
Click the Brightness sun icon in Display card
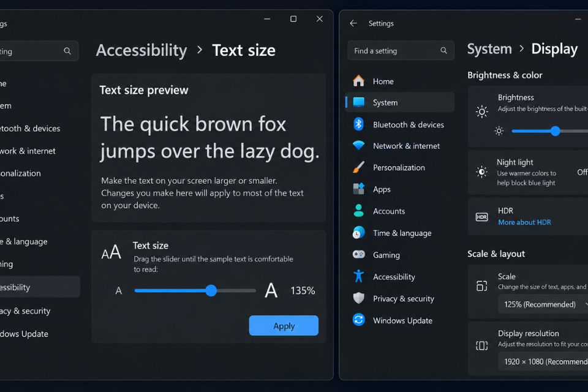(482, 111)
